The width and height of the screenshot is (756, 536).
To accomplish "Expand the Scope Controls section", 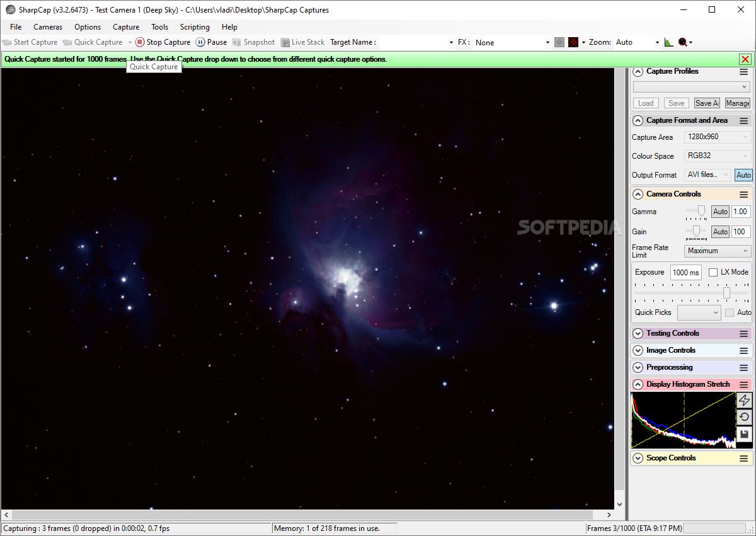I will click(638, 459).
